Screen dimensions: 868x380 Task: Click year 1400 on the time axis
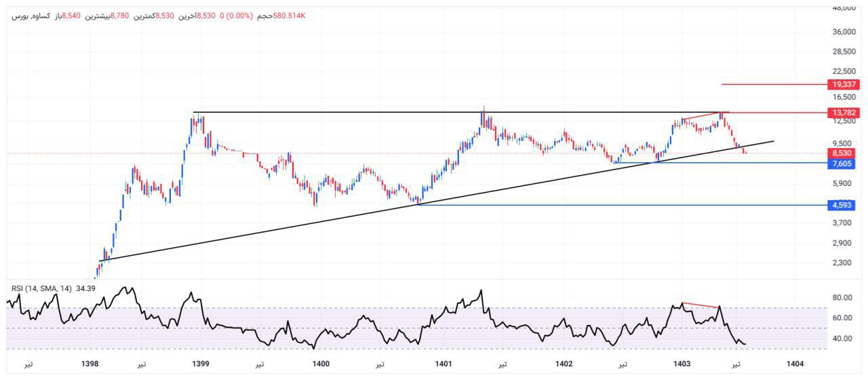(321, 364)
